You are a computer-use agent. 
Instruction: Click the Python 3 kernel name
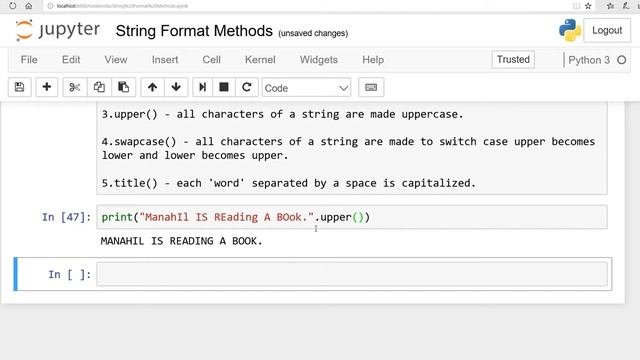click(589, 60)
